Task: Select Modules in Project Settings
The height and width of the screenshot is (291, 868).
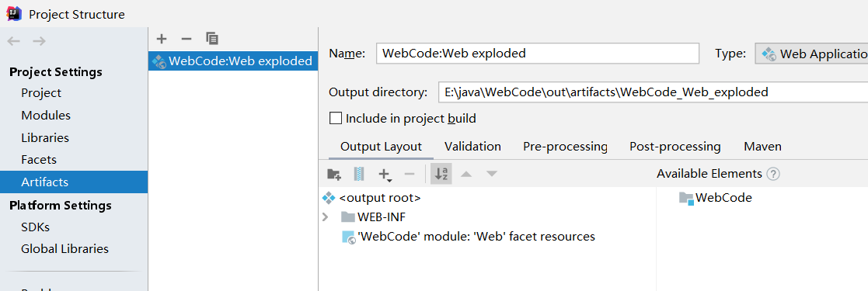Action: (x=46, y=115)
